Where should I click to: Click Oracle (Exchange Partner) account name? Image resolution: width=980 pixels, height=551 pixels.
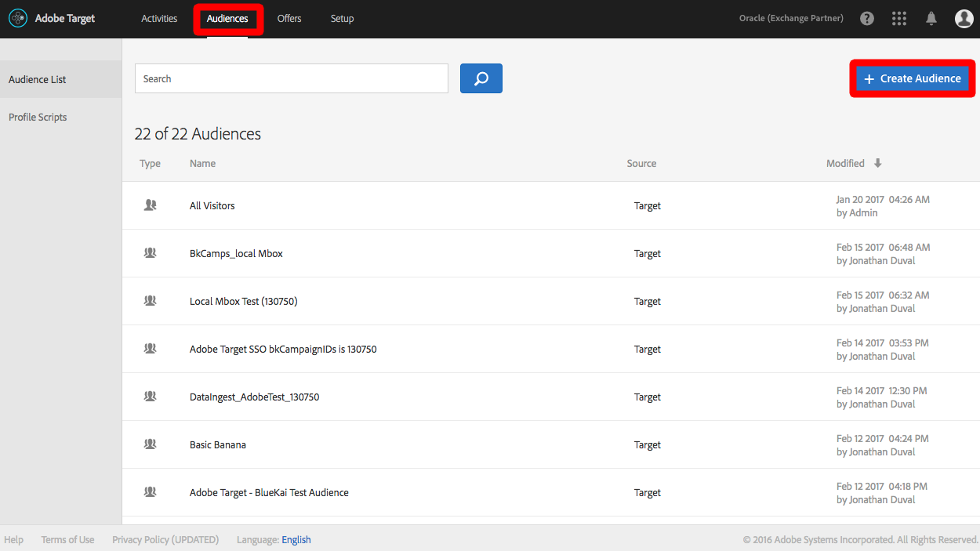(x=791, y=18)
